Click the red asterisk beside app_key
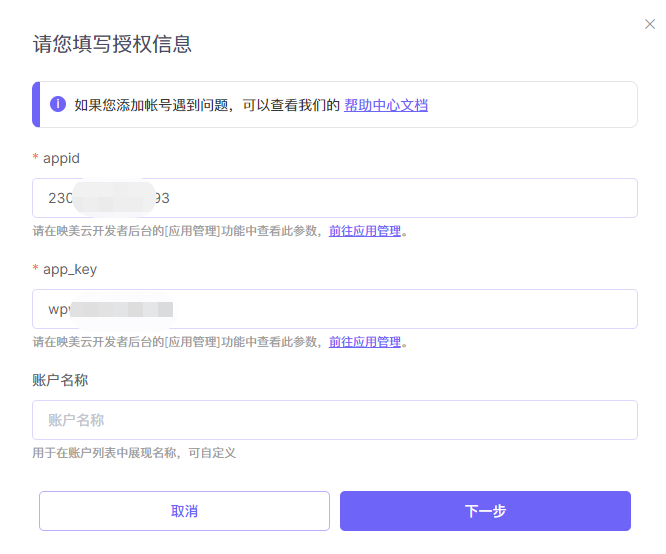The height and width of the screenshot is (554, 666). [x=36, y=270]
